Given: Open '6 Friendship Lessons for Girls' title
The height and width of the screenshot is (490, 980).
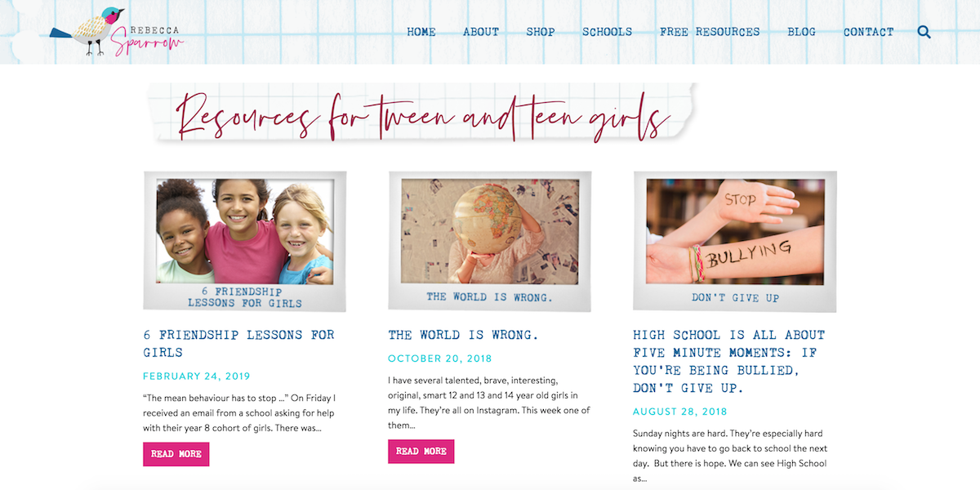Looking at the screenshot, I should (238, 344).
